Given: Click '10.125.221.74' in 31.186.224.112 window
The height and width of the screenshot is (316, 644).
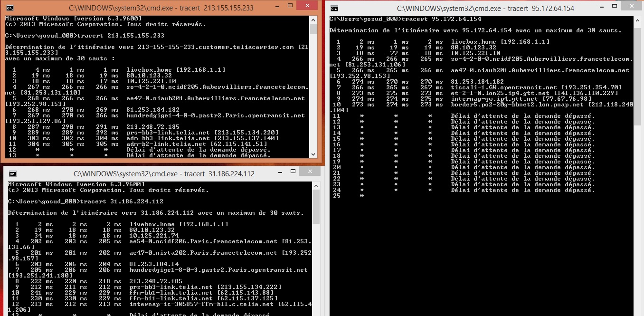Looking at the screenshot, I should (x=154, y=236).
